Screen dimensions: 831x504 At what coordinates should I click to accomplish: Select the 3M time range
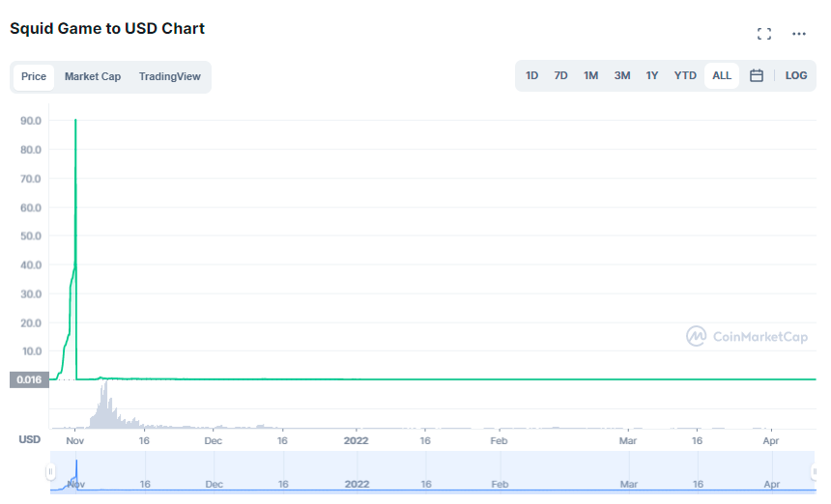click(x=622, y=75)
